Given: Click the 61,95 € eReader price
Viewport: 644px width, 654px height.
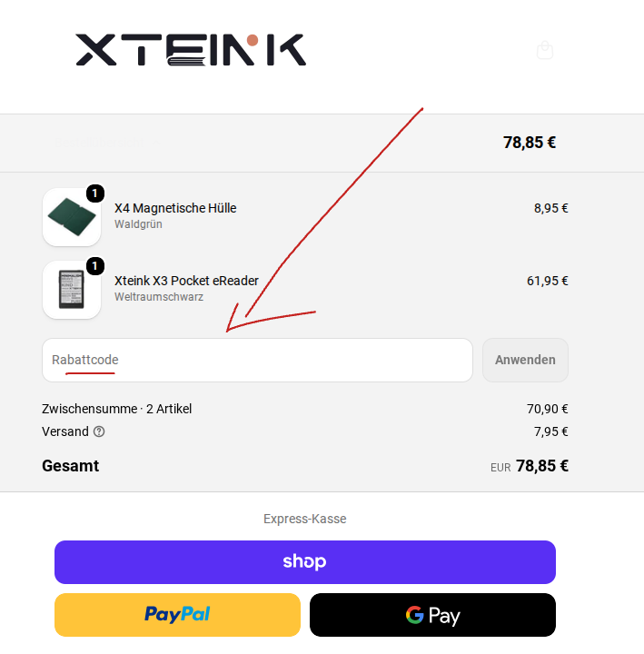Looking at the screenshot, I should [x=547, y=281].
